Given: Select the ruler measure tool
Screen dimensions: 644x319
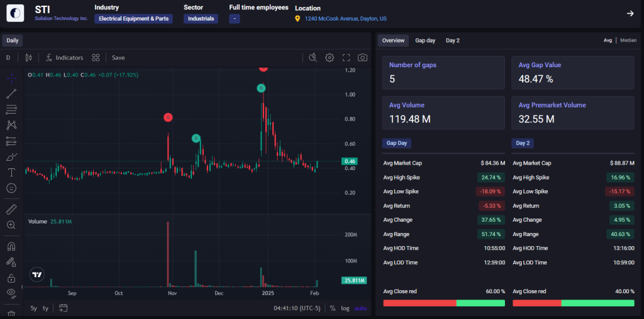Looking at the screenshot, I should [x=11, y=210].
